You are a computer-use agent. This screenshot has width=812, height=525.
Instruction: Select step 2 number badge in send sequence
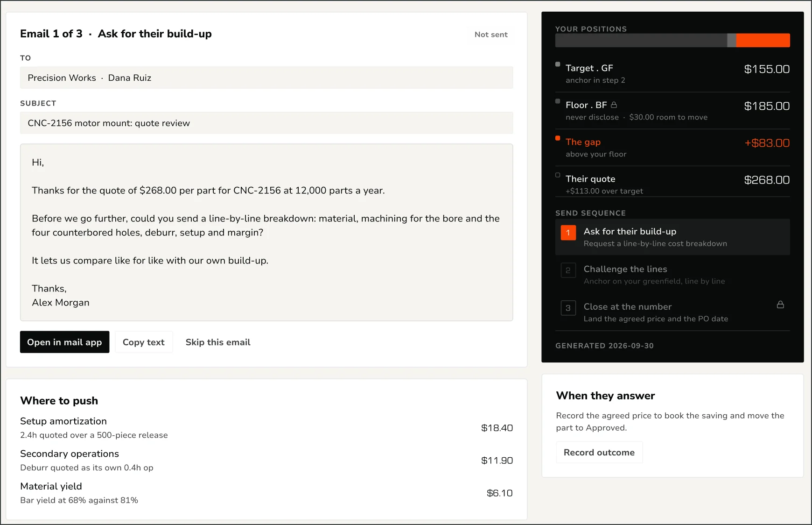(568, 270)
